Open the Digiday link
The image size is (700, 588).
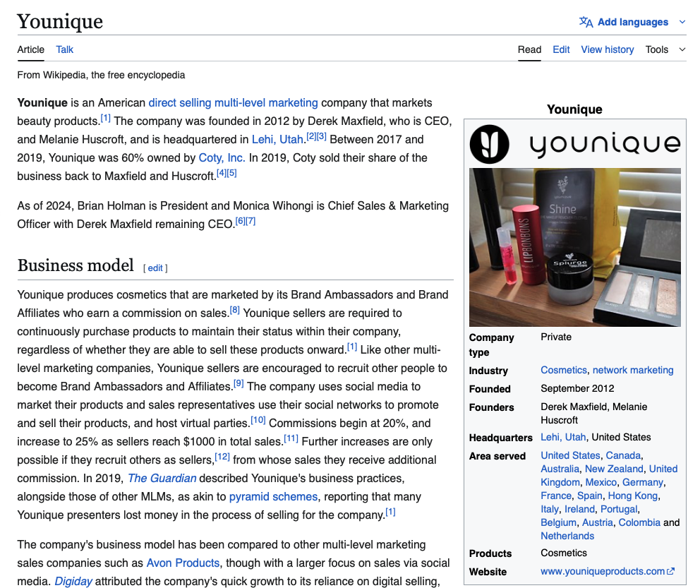pos(73,582)
